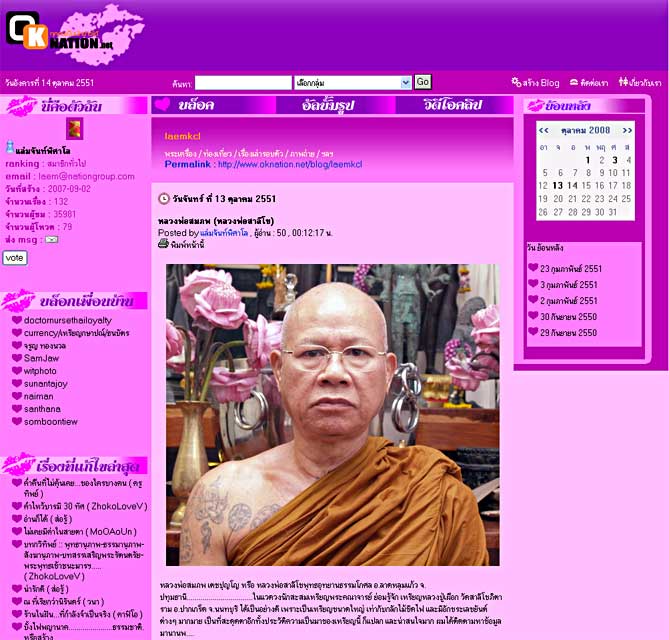The width and height of the screenshot is (669, 640).
Task: Click the user profile person icon
Action: tap(10, 147)
